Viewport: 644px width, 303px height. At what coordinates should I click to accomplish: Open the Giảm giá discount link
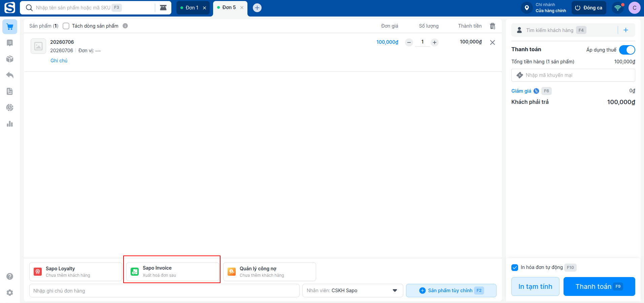(521, 91)
